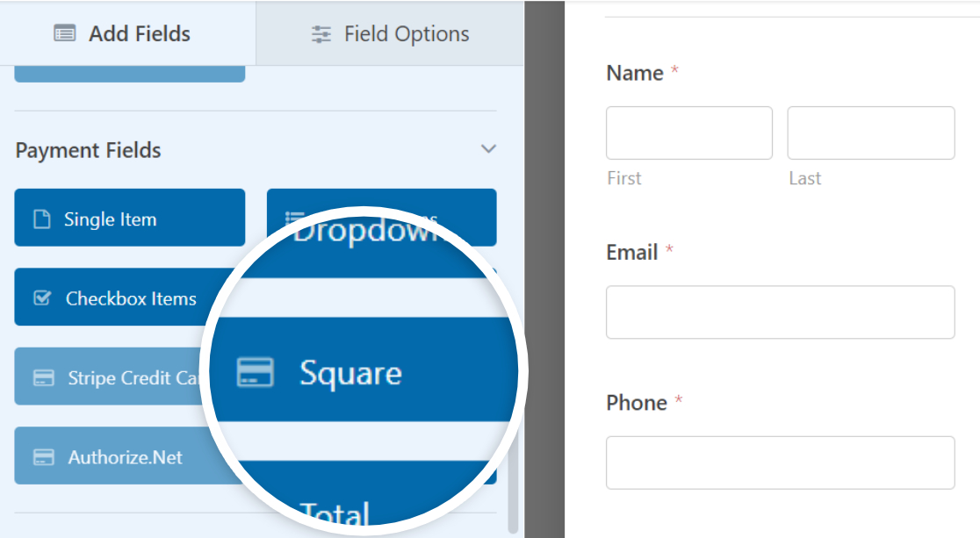Screen dimensions: 980x538
Task: Add the Single Item payment field
Action: click(x=130, y=218)
